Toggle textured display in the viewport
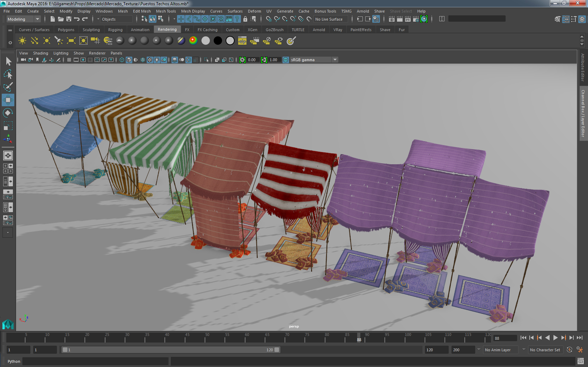This screenshot has width=588, height=367. (150, 60)
